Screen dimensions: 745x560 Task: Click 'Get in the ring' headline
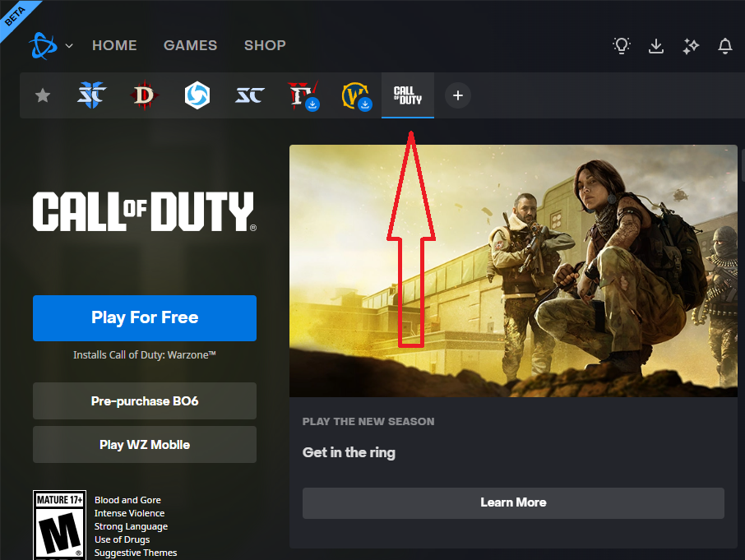[349, 452]
